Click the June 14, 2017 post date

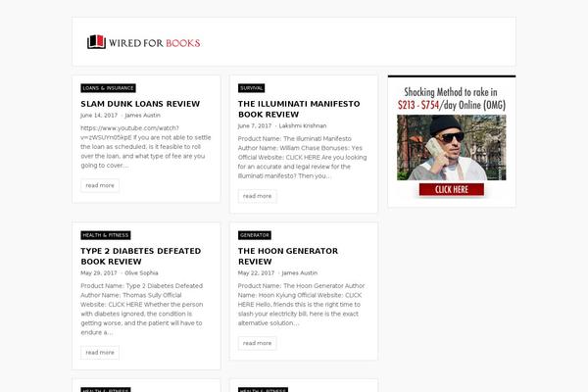click(99, 116)
